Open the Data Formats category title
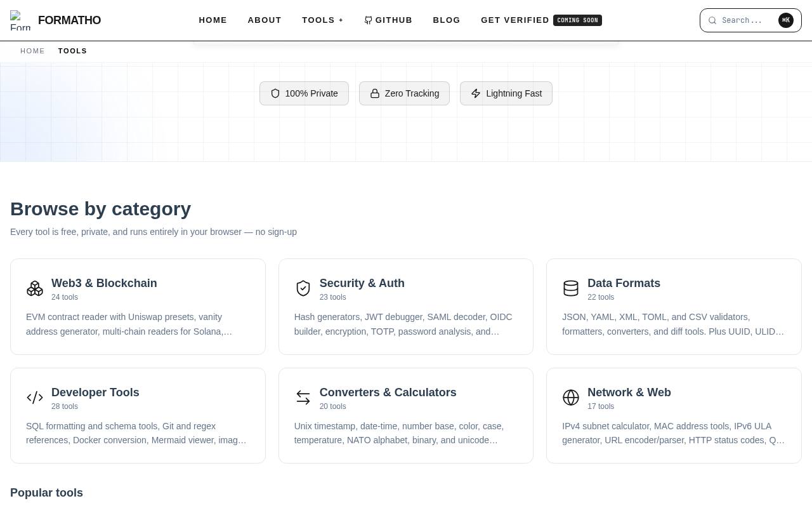 coord(624,283)
